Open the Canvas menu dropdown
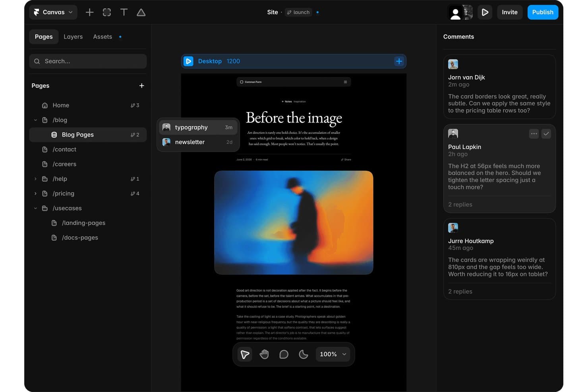 coord(53,12)
